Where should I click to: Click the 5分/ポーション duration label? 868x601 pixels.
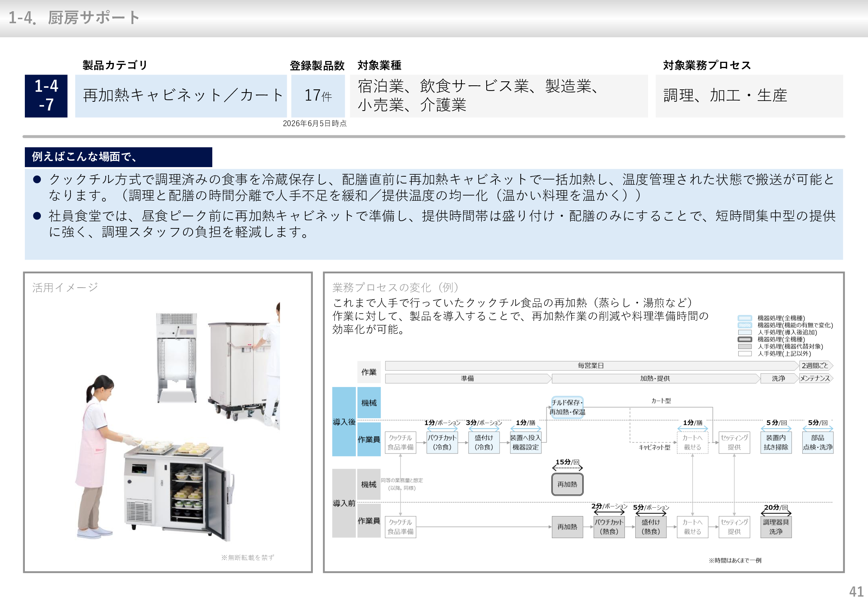[651, 507]
